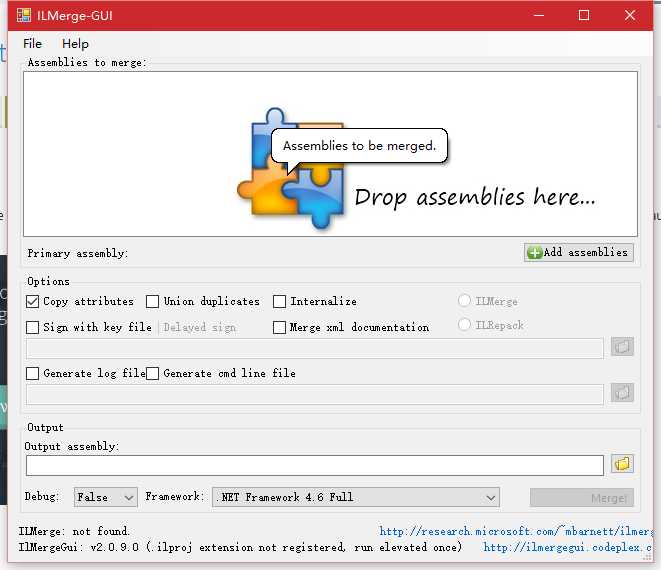Click the 'Drop assemblies here...' text
Image resolution: width=661 pixels, height=570 pixels.
coord(475,197)
